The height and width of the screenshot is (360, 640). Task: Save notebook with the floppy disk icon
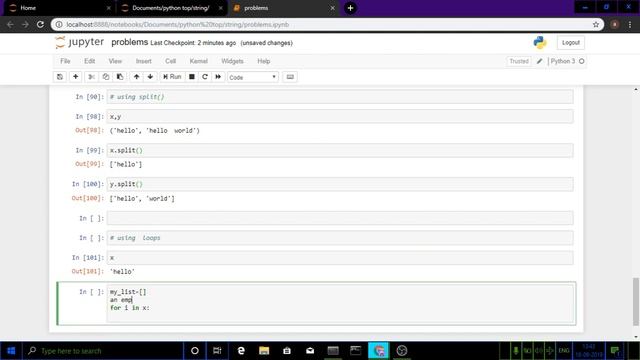(x=60, y=77)
